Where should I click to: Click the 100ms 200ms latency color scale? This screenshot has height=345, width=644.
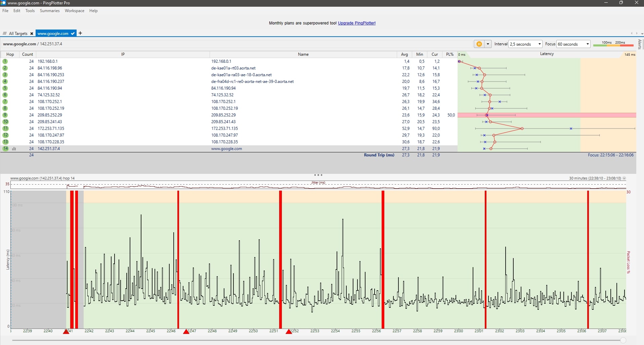[x=613, y=44]
